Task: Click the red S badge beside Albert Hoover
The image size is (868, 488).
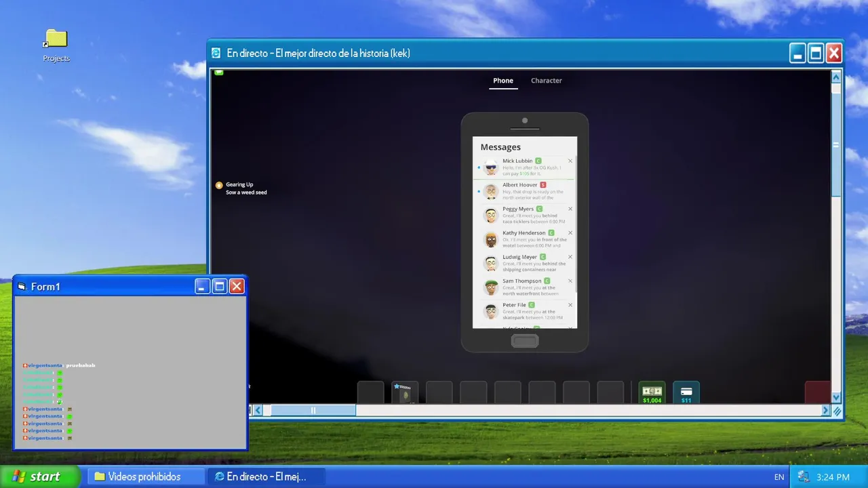Action: coord(543,184)
